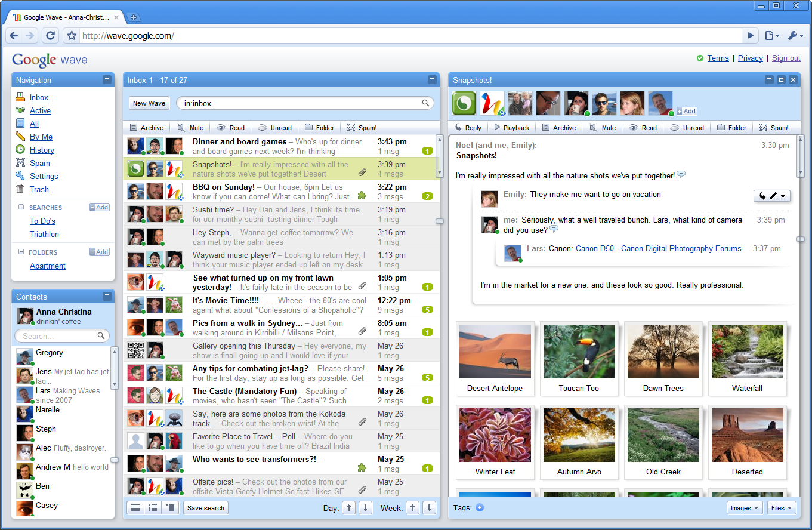Open the Files dropdown at bottom right
This screenshot has height=530, width=812.
pyautogui.click(x=780, y=507)
